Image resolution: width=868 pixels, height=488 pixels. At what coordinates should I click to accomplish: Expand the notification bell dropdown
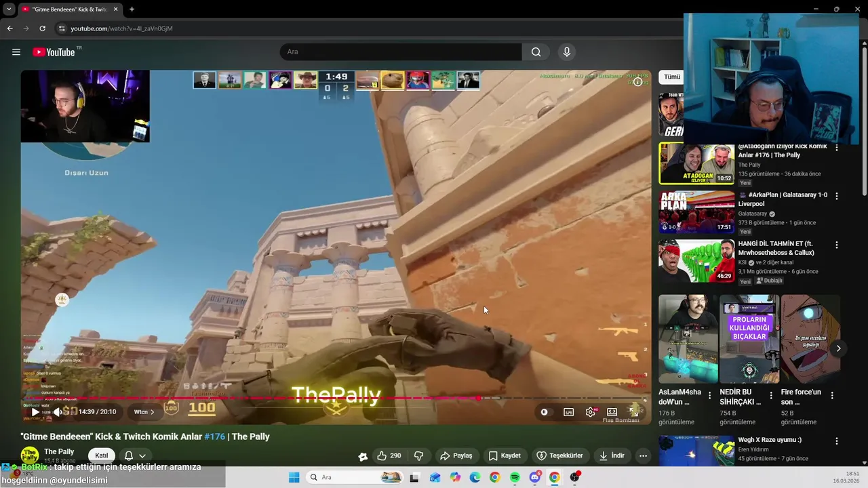[135, 455]
